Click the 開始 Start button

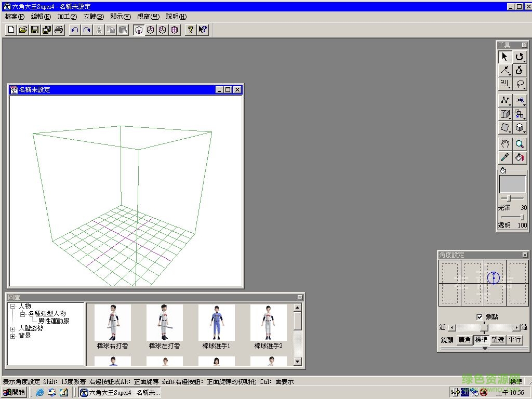[14, 393]
